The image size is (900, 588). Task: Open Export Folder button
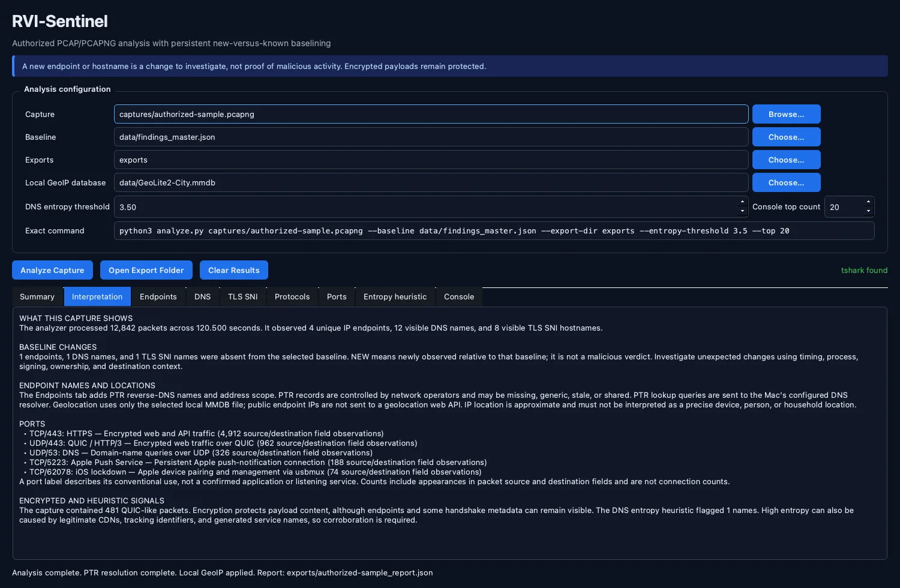(x=146, y=270)
